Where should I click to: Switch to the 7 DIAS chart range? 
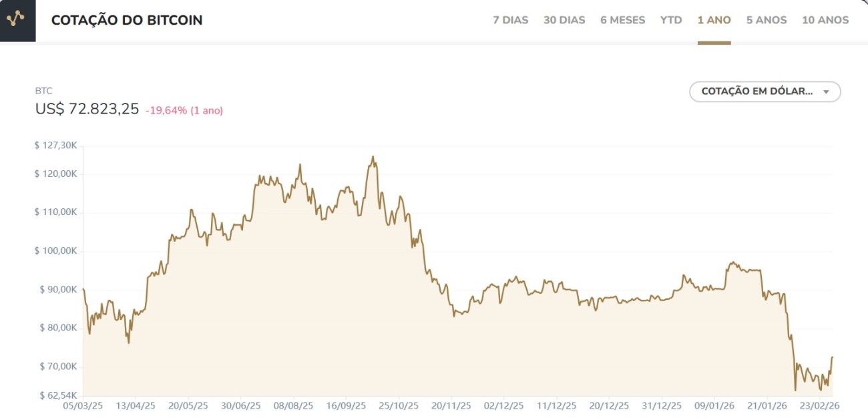509,20
